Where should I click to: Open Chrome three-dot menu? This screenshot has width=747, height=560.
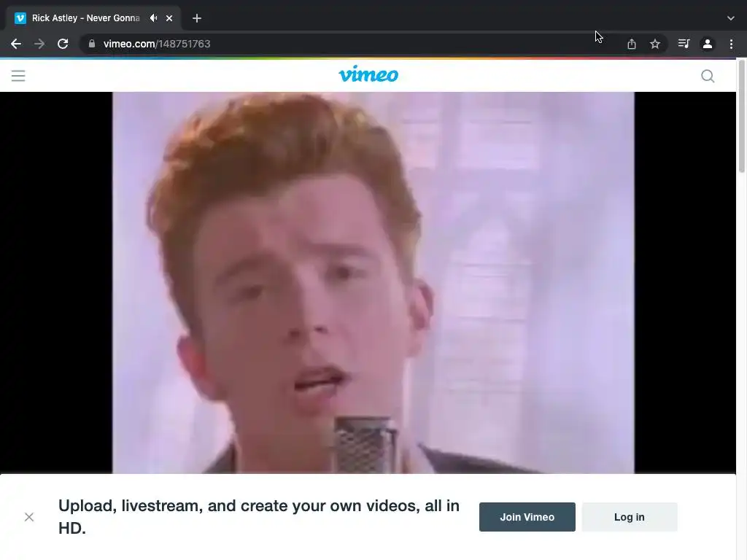731,44
